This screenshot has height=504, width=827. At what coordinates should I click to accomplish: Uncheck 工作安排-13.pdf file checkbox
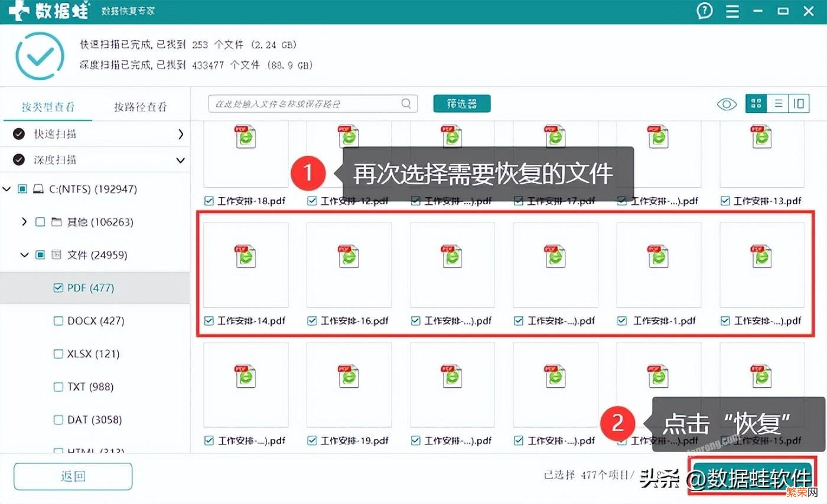click(725, 201)
